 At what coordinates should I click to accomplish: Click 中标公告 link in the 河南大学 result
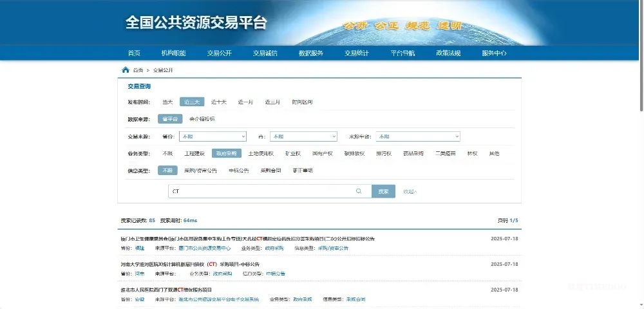pyautogui.click(x=276, y=274)
